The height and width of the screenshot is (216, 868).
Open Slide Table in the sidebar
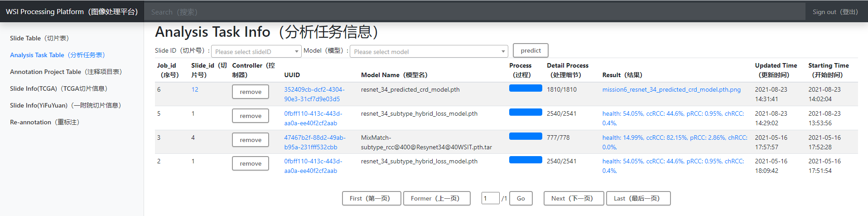(x=39, y=38)
